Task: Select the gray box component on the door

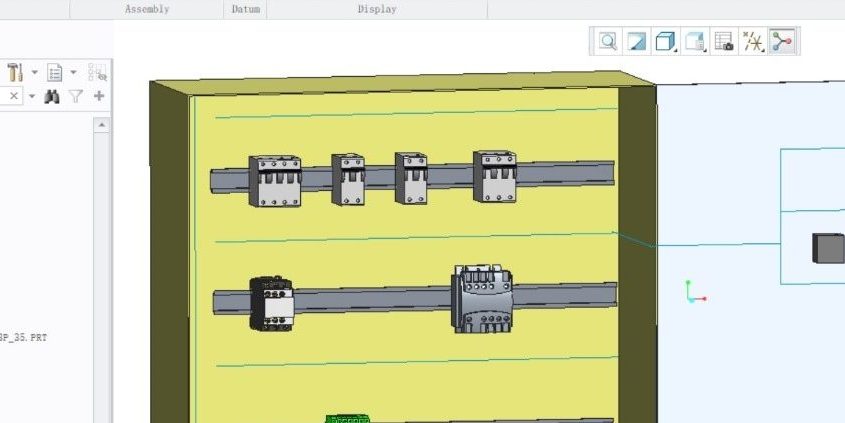Action: coord(828,248)
